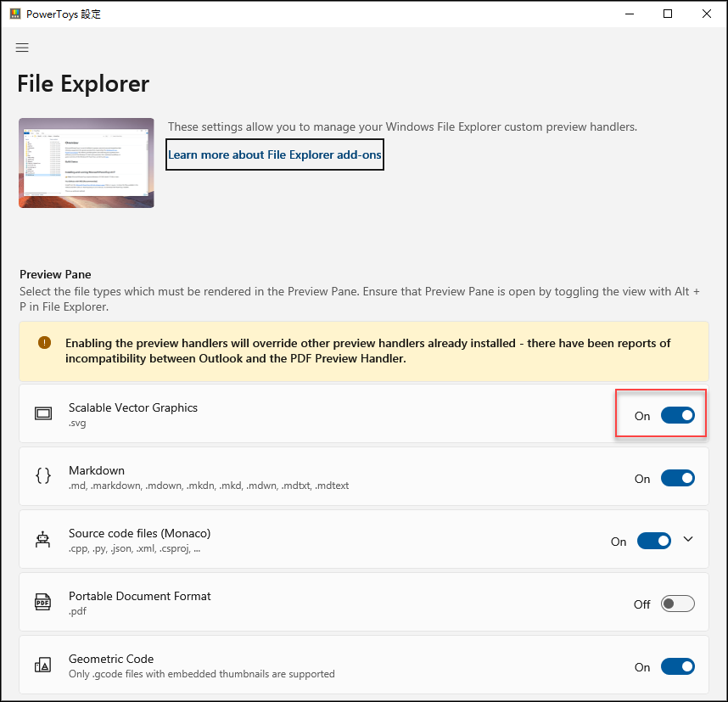Open the hamburger navigation menu

click(22, 48)
